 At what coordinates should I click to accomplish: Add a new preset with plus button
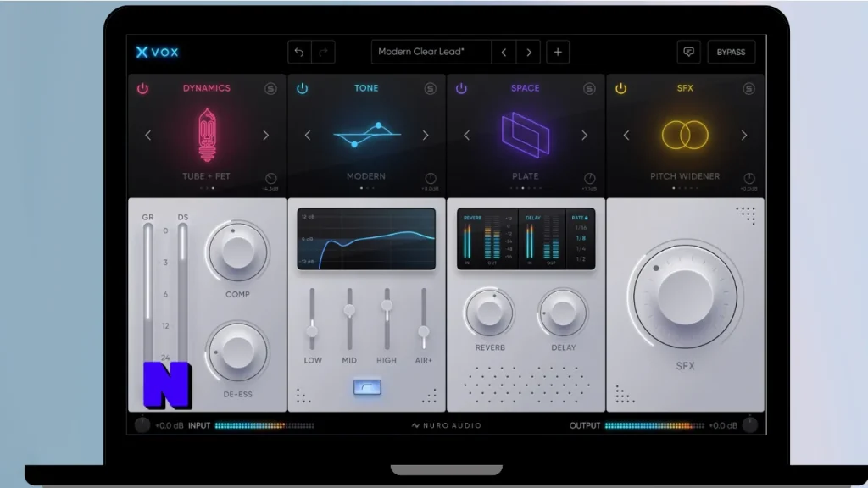(558, 52)
